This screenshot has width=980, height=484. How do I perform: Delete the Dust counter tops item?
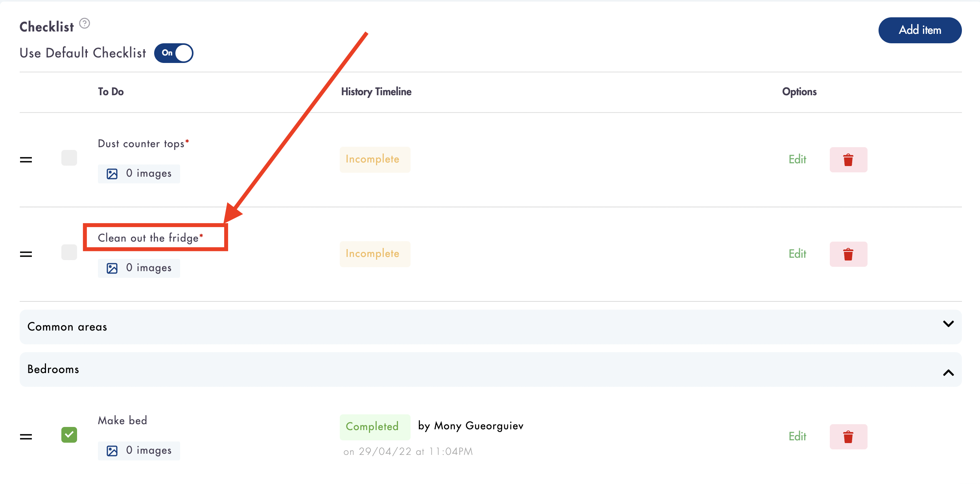pos(848,160)
